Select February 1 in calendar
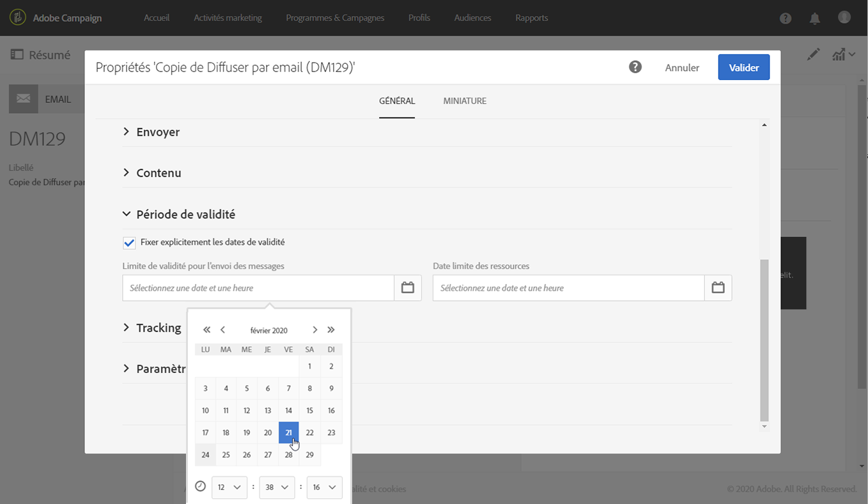 pos(310,367)
